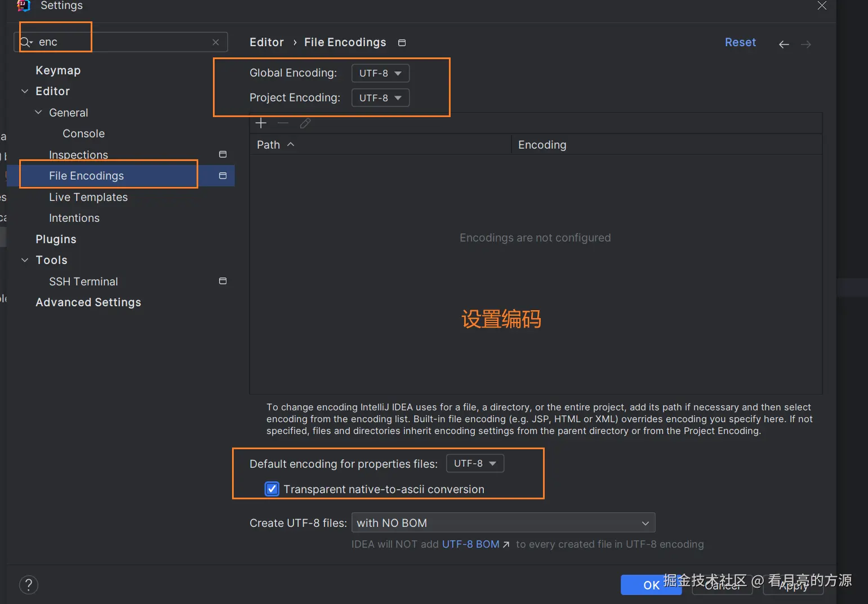Select Console under General
This screenshot has width=868, height=604.
pos(83,133)
